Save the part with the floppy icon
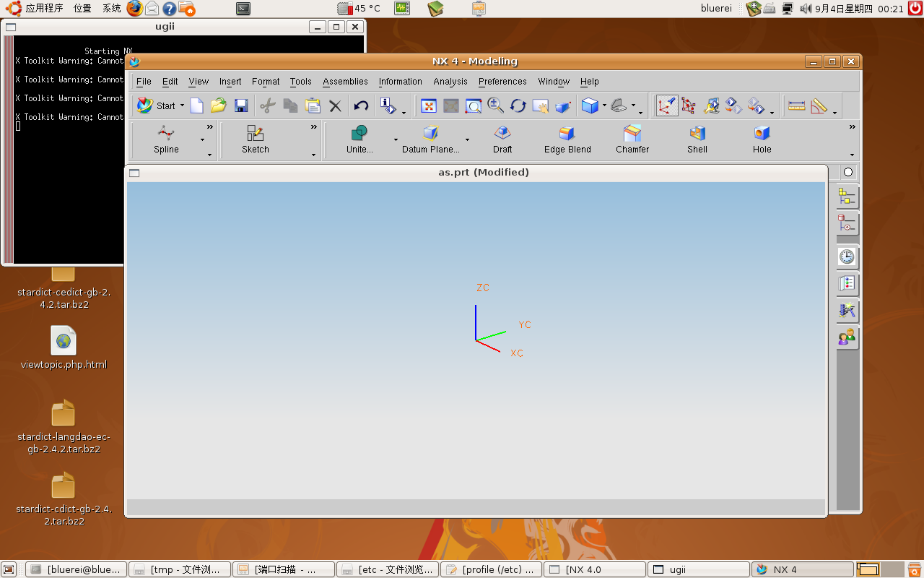924x578 pixels. tap(241, 105)
